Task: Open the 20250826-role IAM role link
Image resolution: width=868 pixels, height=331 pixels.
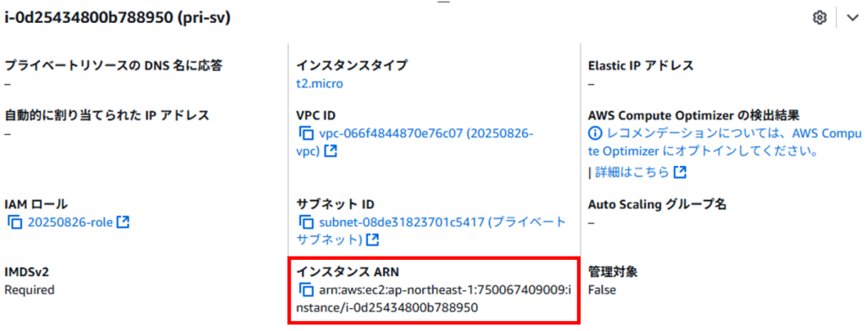Action: [x=70, y=222]
